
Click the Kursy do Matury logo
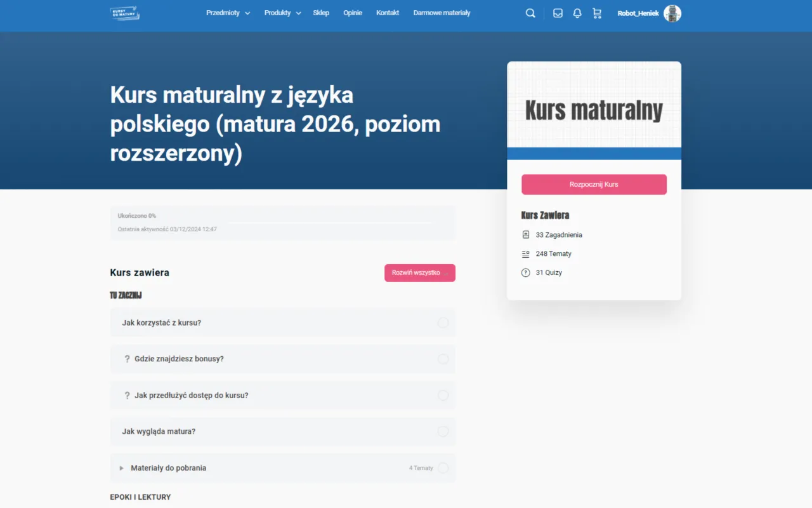click(124, 13)
